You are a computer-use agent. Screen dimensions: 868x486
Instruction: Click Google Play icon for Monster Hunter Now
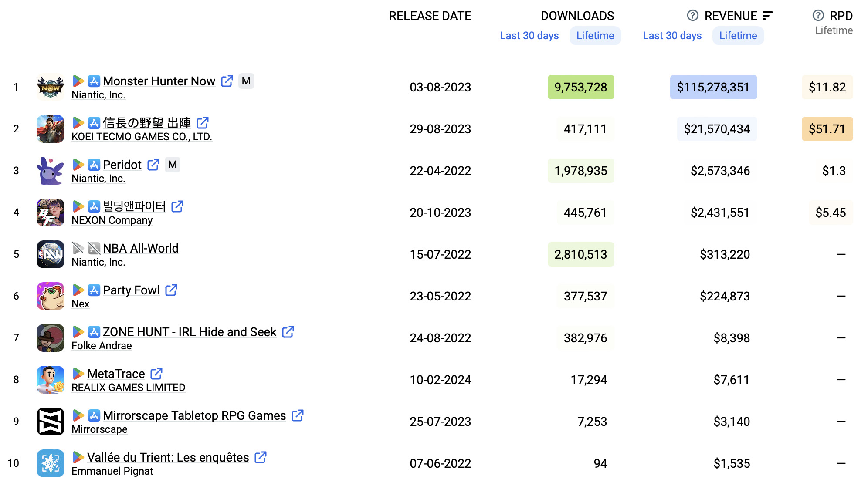[x=78, y=81]
